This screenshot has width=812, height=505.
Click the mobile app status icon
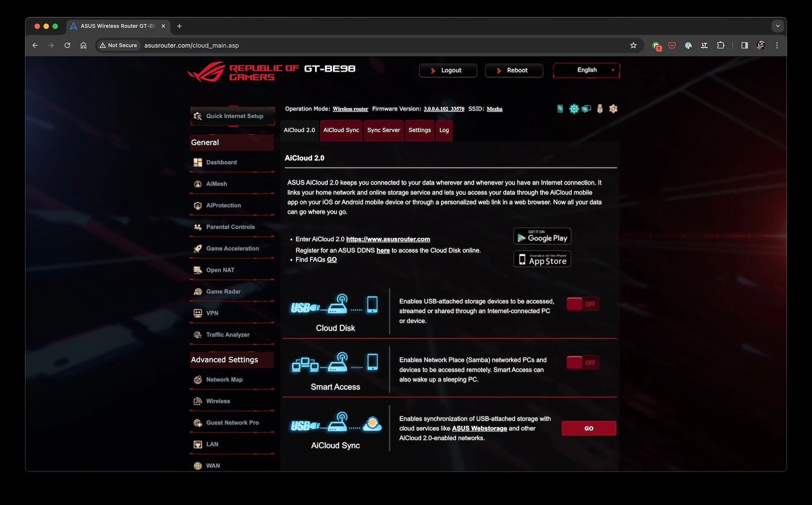(x=560, y=109)
